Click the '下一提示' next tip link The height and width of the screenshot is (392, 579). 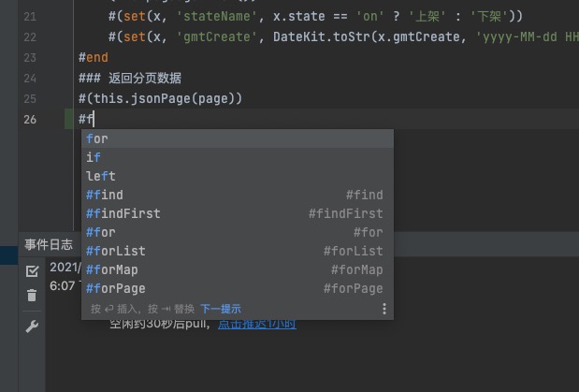(221, 309)
